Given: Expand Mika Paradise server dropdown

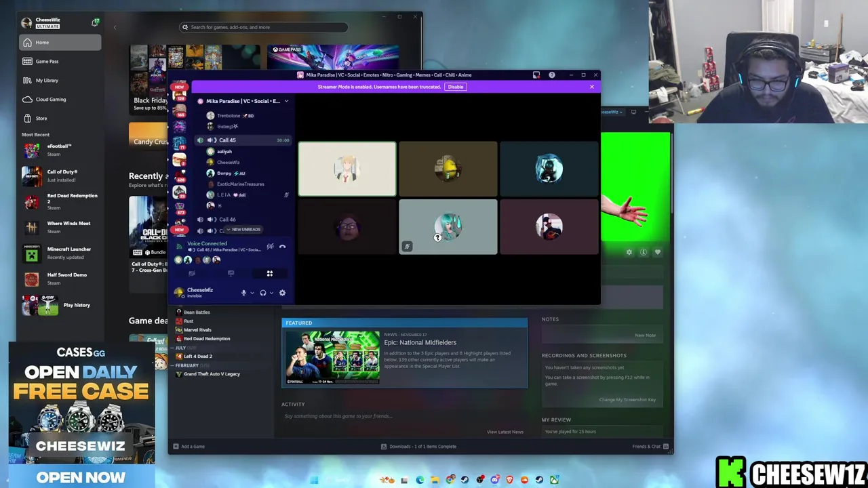Looking at the screenshot, I should (x=286, y=101).
